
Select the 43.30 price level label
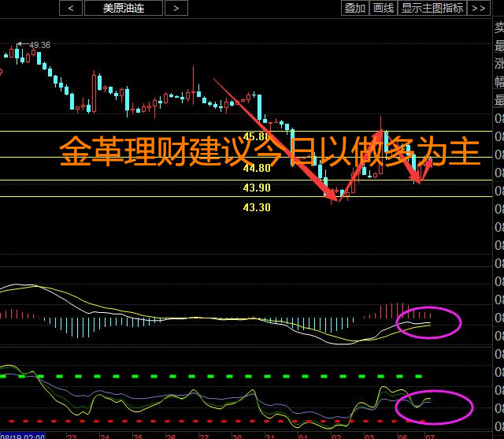(257, 207)
